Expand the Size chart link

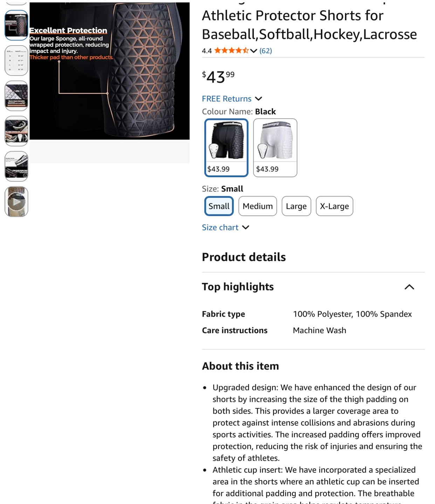tap(226, 227)
